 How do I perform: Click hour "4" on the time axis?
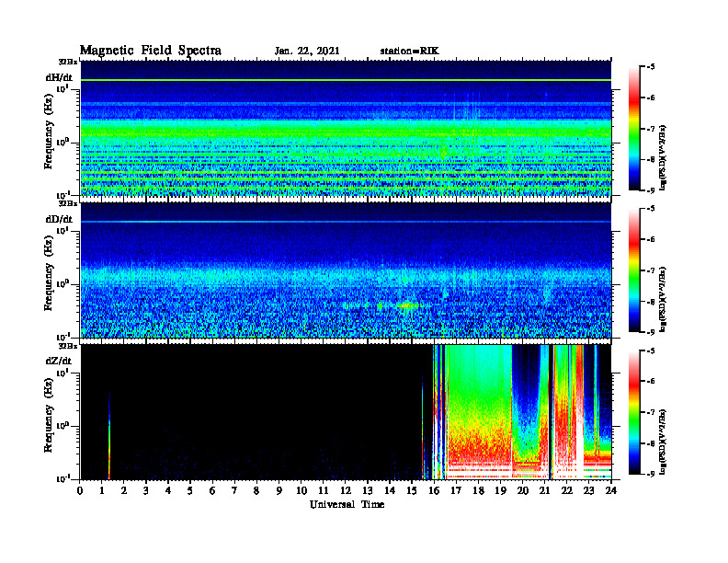pos(168,490)
